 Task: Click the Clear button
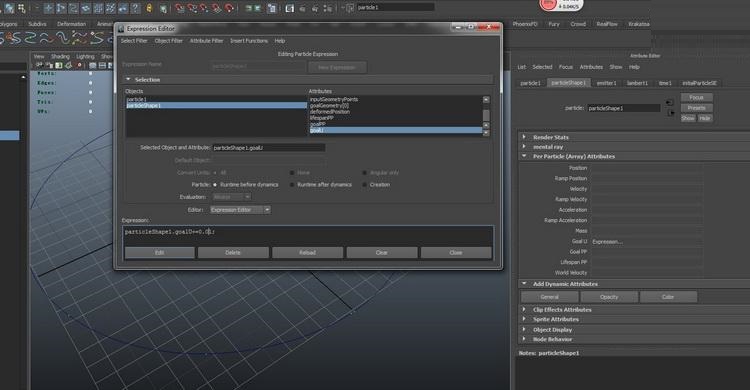pos(381,253)
